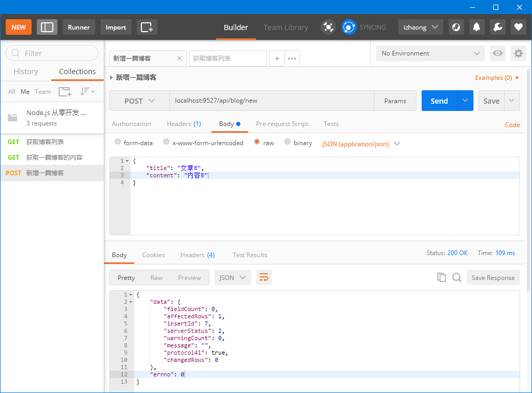Toggle line wrap icon in response
This screenshot has height=393, width=532.
tap(264, 277)
